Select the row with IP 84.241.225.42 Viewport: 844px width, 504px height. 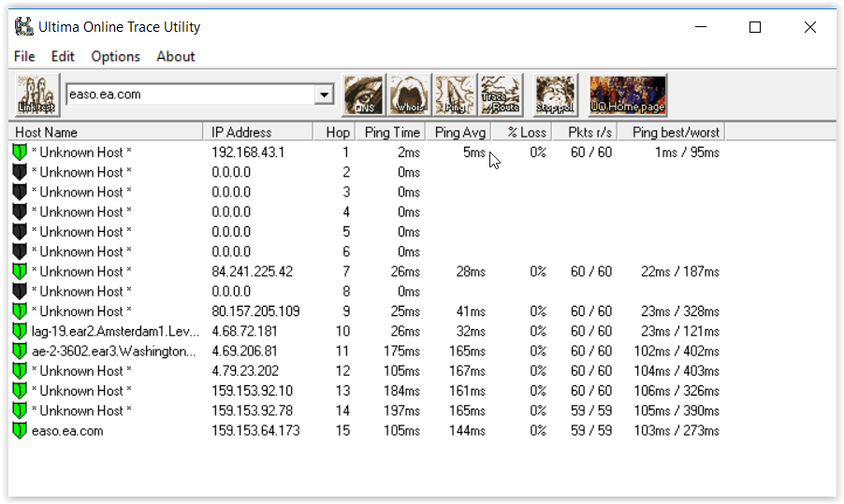tap(252, 271)
